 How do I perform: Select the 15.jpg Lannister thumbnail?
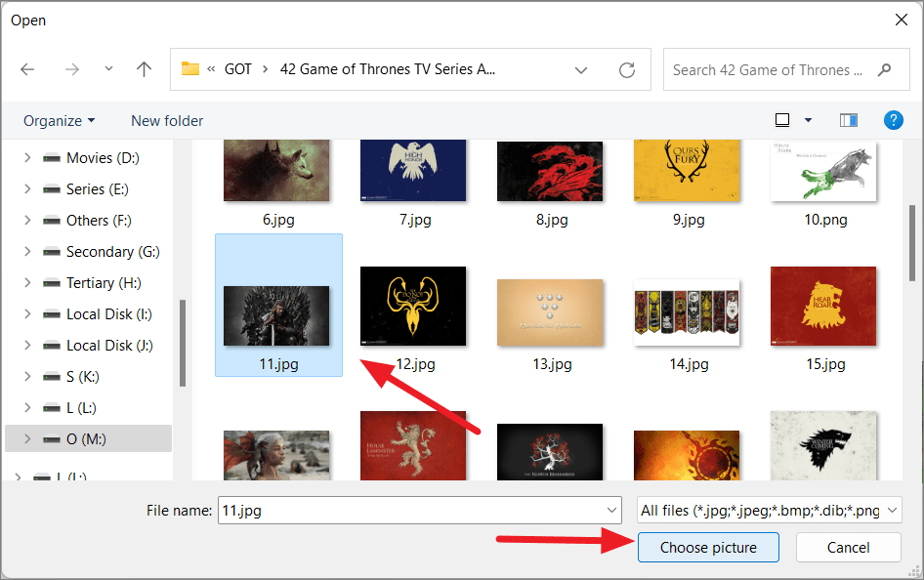click(823, 306)
